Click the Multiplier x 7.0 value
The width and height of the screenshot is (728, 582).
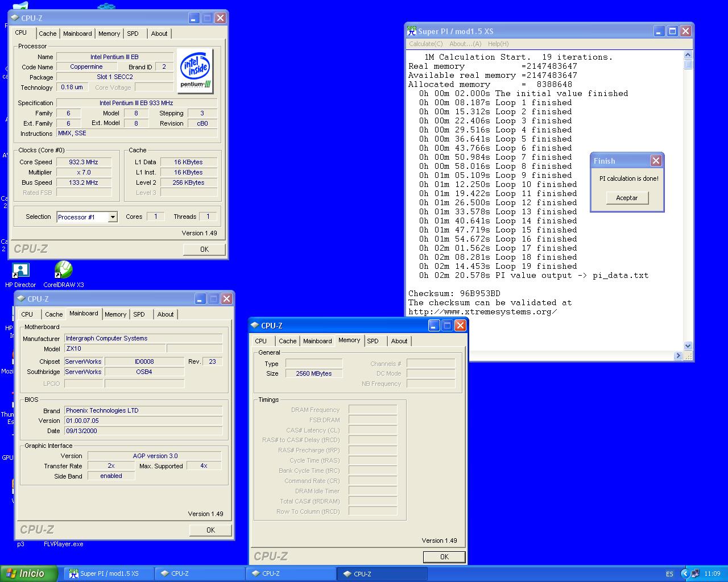(84, 172)
